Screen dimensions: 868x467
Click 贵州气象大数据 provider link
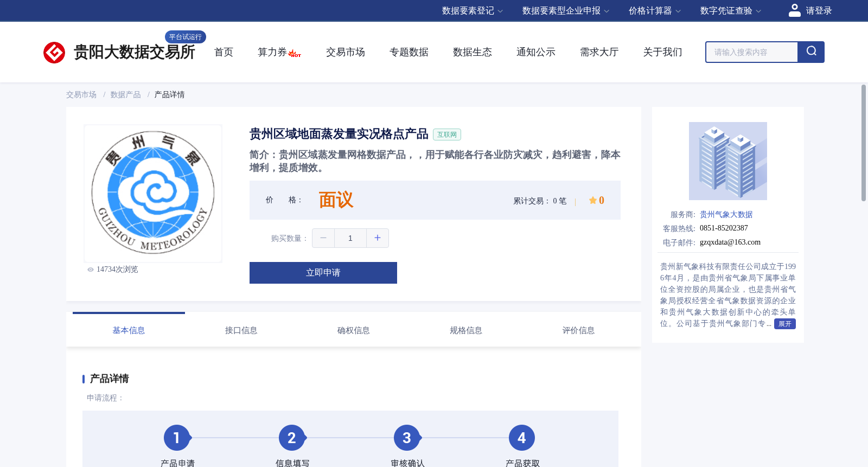pos(726,215)
